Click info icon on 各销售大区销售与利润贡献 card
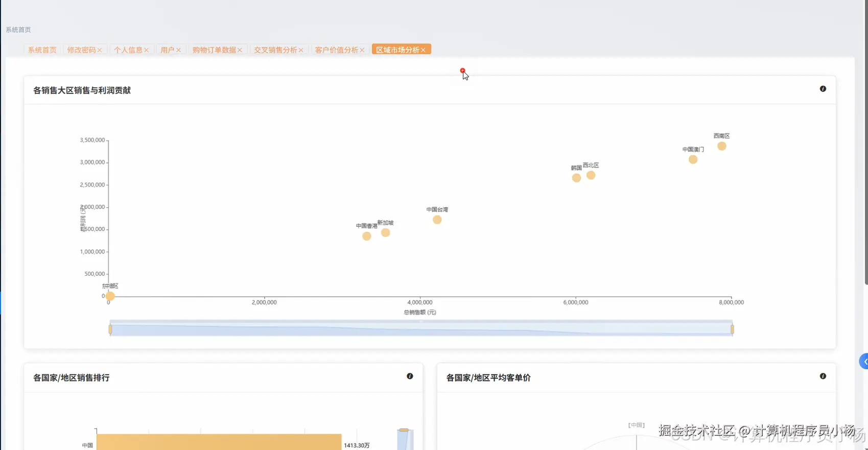Screen dimensions: 868x450 click(x=823, y=89)
